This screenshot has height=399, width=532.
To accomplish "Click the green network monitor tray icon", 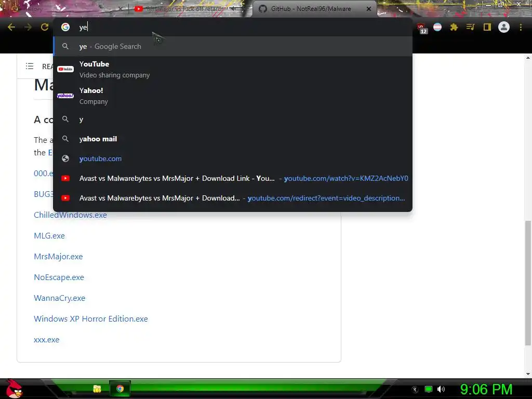I will click(x=429, y=389).
